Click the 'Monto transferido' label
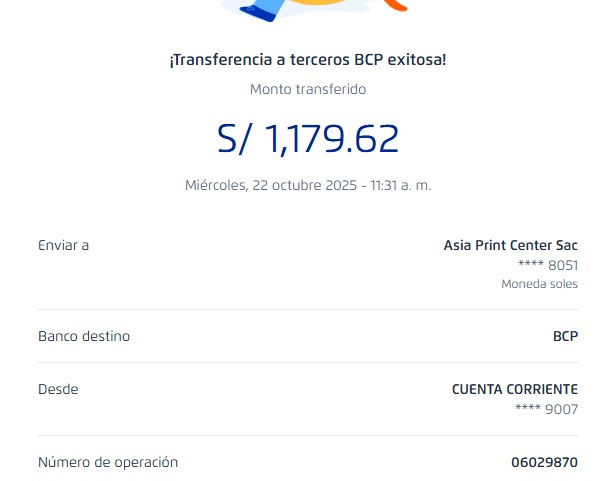Image resolution: width=613 pixels, height=481 pixels. click(308, 89)
